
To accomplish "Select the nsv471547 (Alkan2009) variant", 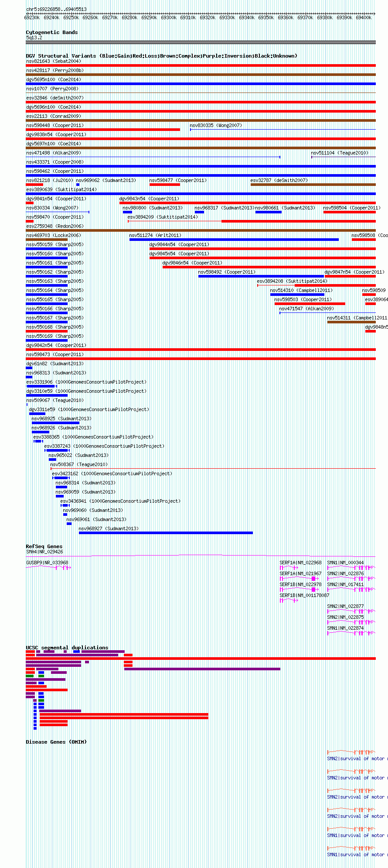I will click(327, 313).
